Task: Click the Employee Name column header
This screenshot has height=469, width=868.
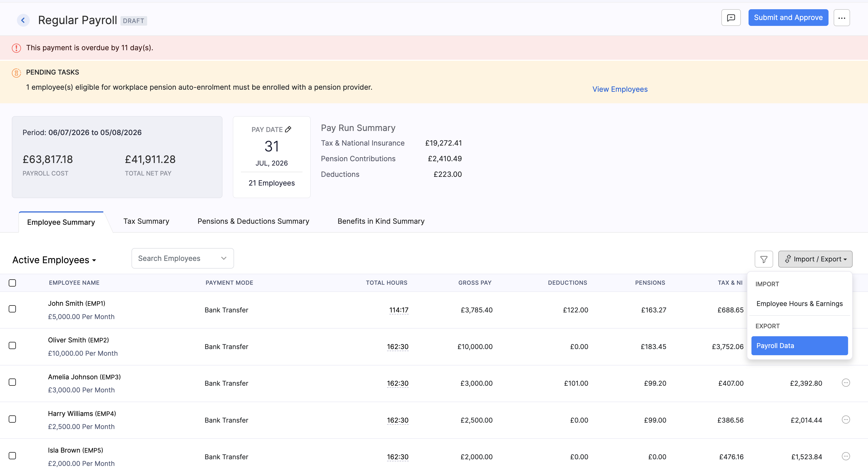Action: pos(74,283)
